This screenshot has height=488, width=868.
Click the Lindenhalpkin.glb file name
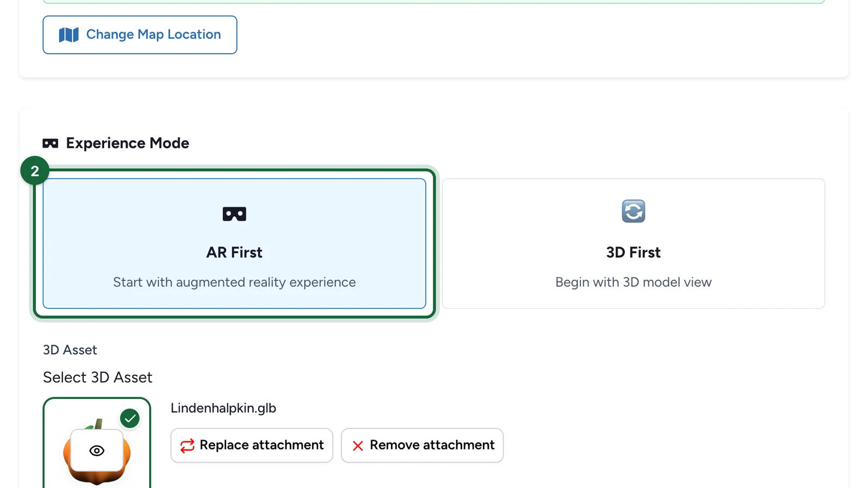coord(224,408)
